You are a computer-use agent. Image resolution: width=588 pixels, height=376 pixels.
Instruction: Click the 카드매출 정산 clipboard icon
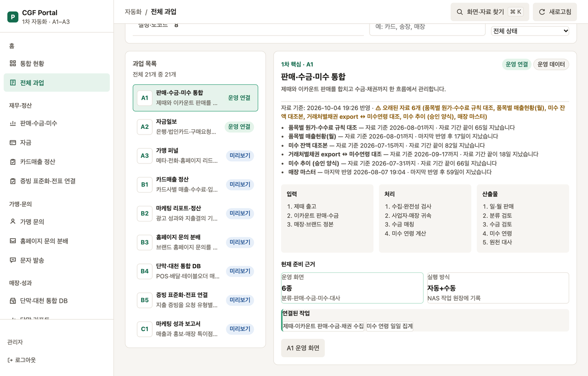coord(13,162)
